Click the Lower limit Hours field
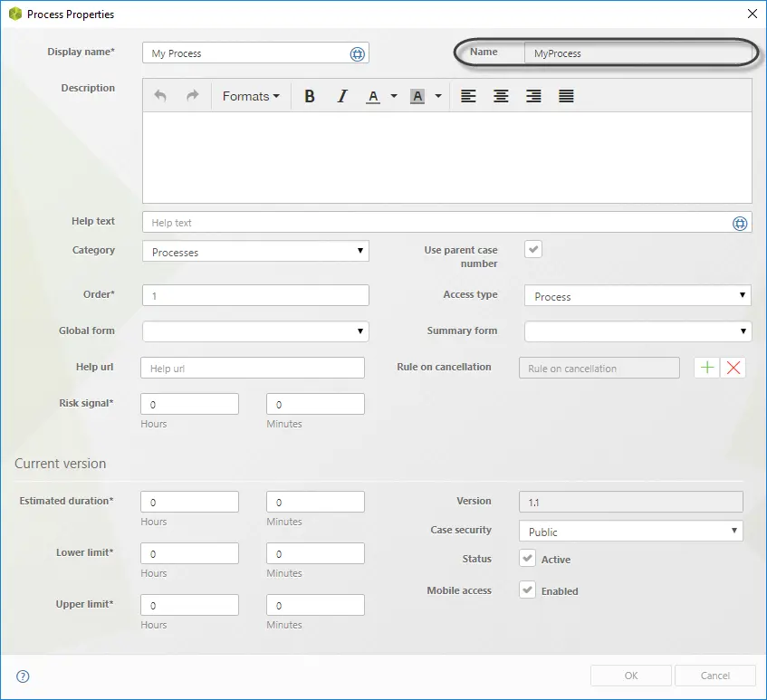 189,553
